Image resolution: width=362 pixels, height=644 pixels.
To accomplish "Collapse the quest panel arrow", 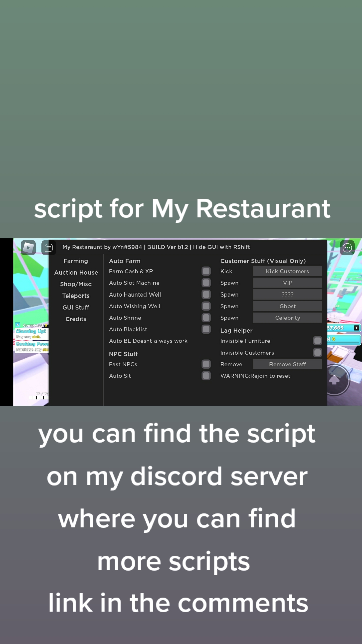I will 18,325.
